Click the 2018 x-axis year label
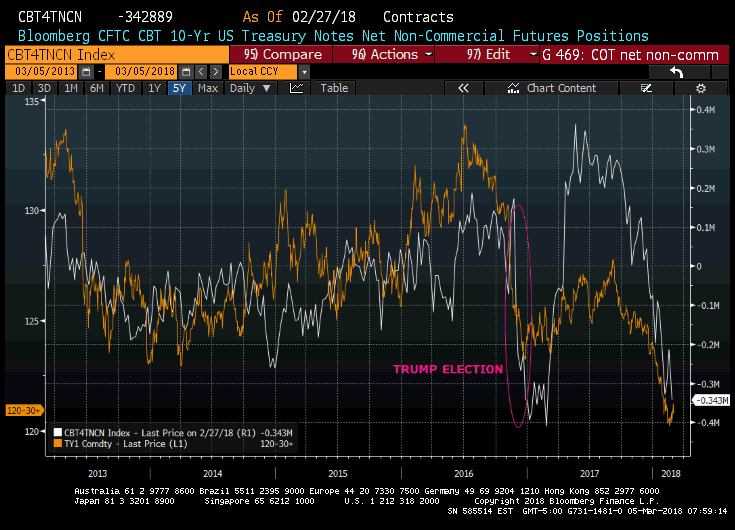 pyautogui.click(x=670, y=474)
